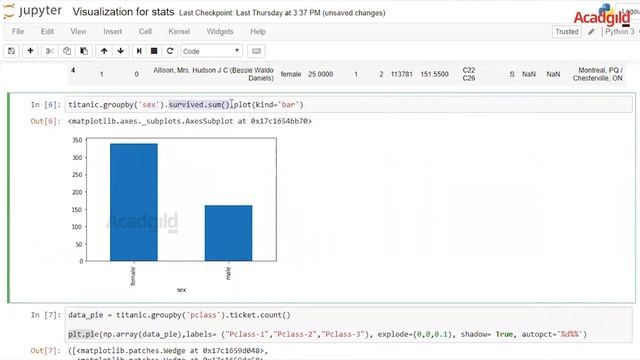Viewport: 640px width, 360px height.
Task: Open the File menu
Action: (x=18, y=31)
